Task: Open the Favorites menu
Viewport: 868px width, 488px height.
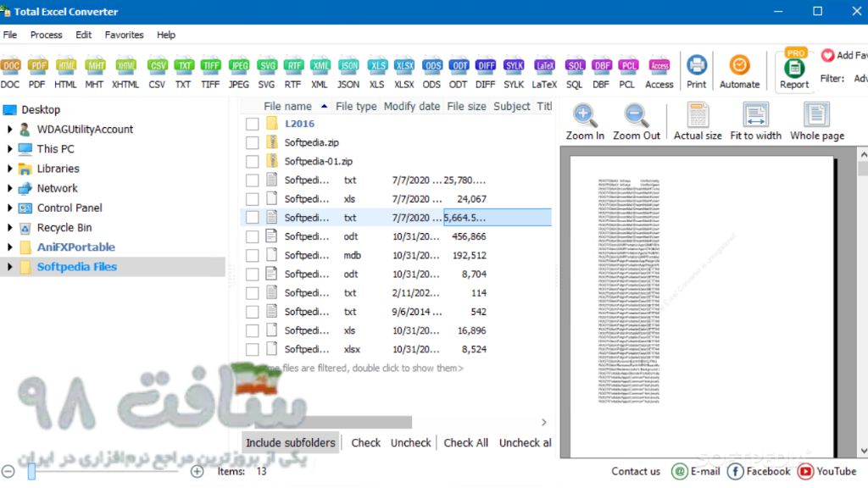Action: point(124,35)
